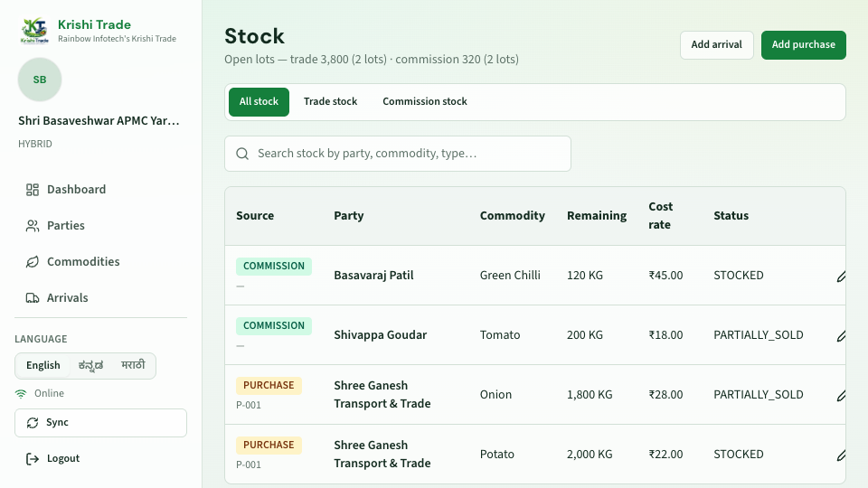Click the Tomato commodity cell
This screenshot has height=488, width=868.
tap(500, 335)
